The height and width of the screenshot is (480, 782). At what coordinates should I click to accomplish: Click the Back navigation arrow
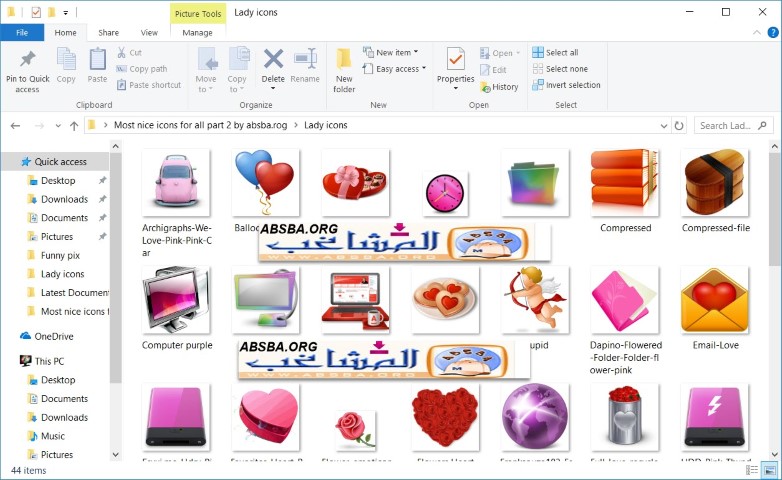click(x=15, y=126)
